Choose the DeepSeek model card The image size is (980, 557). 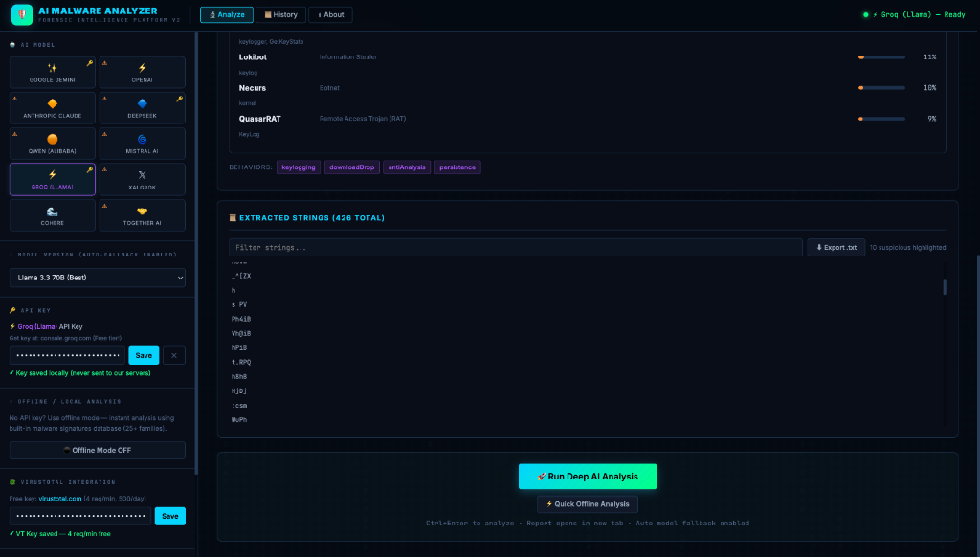click(x=142, y=107)
